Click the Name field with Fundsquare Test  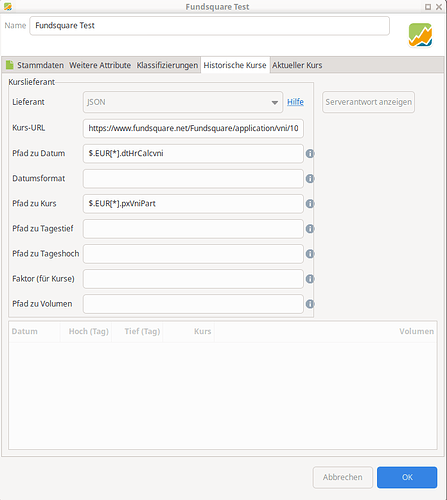pos(209,26)
